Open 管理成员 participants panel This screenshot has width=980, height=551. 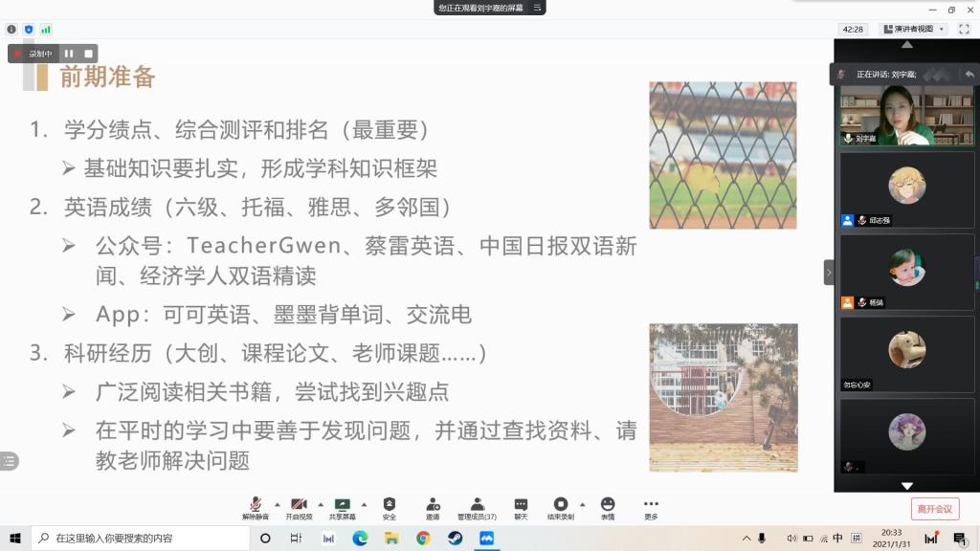coord(477,507)
